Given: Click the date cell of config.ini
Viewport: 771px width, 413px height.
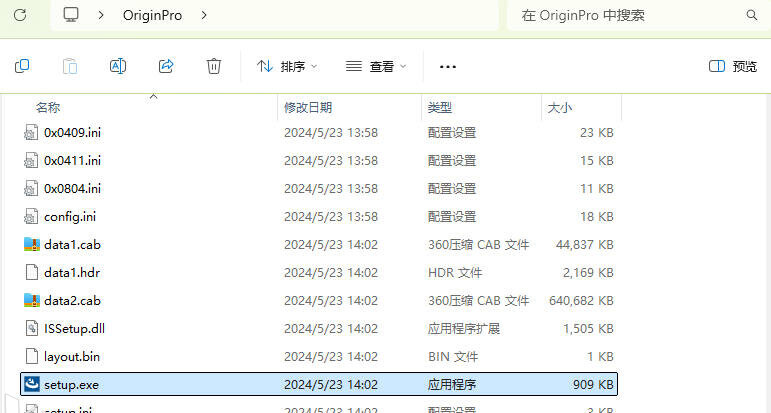Looking at the screenshot, I should point(331,217).
